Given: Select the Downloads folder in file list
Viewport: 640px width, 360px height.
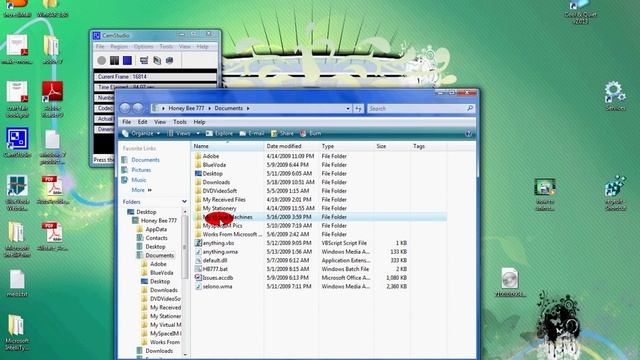Looking at the screenshot, I should tap(216, 182).
